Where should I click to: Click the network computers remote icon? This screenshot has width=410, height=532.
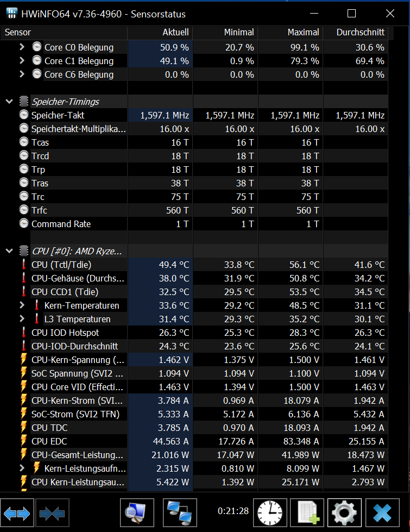(180, 513)
